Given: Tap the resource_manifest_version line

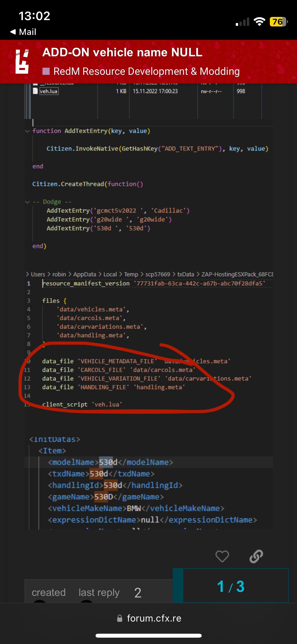Looking at the screenshot, I should 154,283.
